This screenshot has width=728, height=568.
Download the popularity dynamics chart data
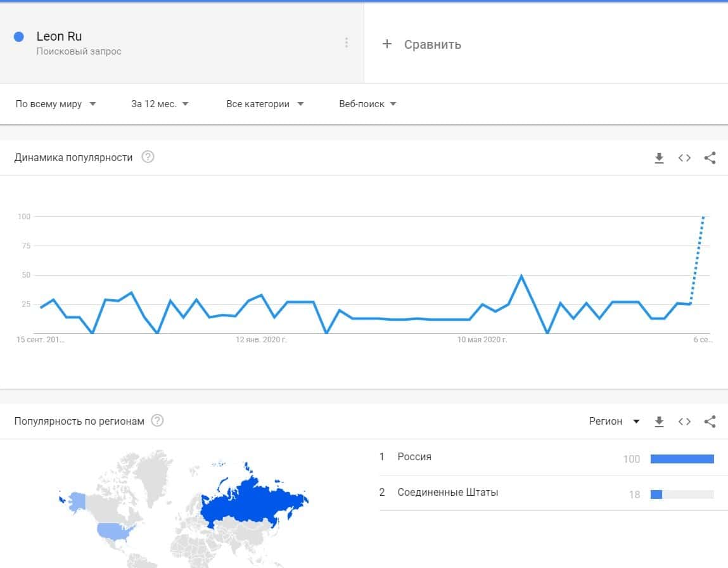[x=659, y=158]
